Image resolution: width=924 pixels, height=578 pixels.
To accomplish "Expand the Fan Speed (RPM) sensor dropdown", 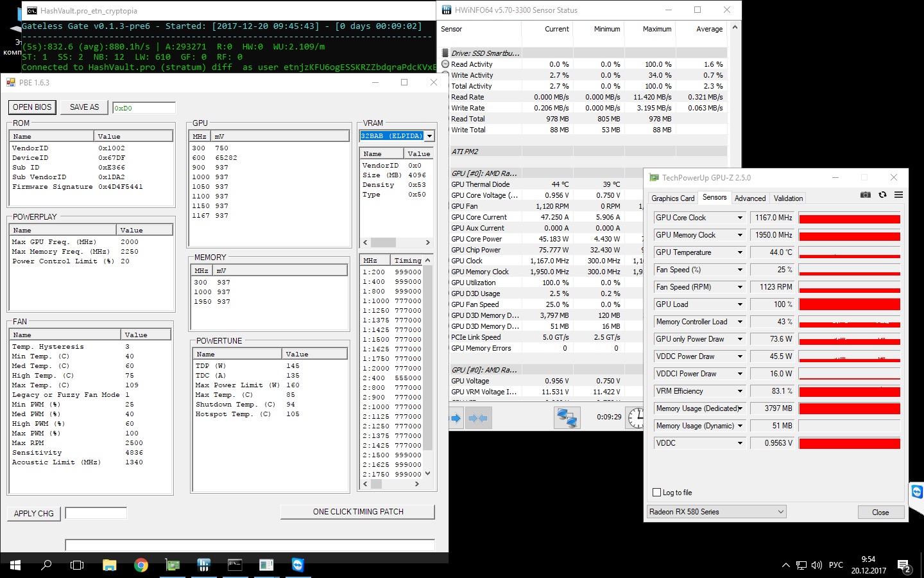I will 740,287.
